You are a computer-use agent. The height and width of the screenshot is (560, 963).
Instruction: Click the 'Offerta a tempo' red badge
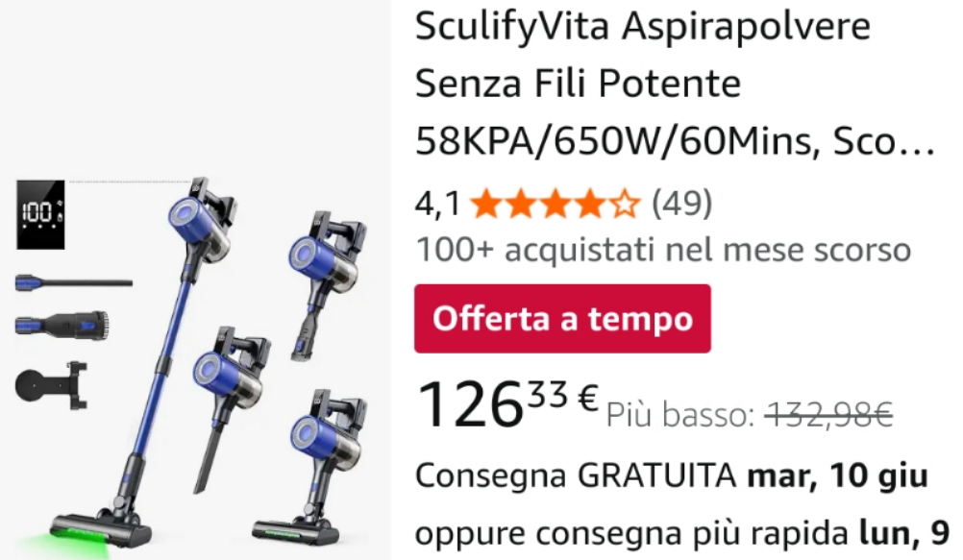click(x=562, y=318)
